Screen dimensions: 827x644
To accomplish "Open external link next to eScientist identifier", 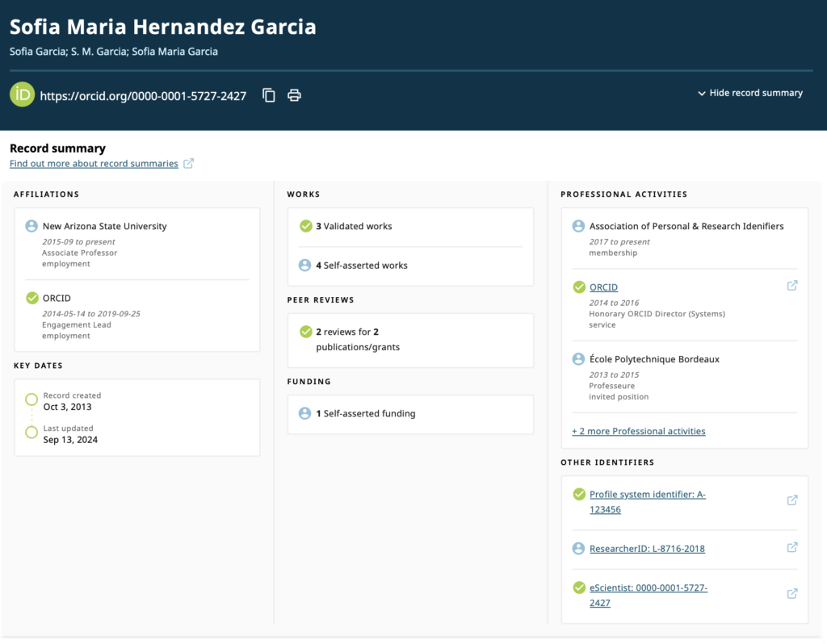I will [x=792, y=593].
